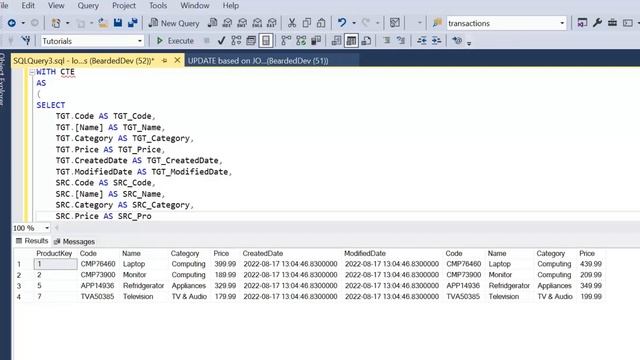Click the ProductKey column header

(x=54, y=253)
